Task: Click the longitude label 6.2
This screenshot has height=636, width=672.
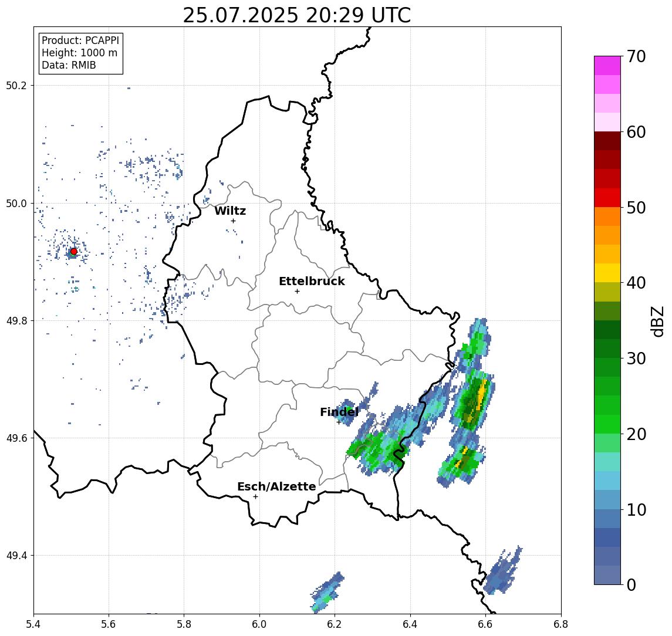Action: pyautogui.click(x=335, y=624)
